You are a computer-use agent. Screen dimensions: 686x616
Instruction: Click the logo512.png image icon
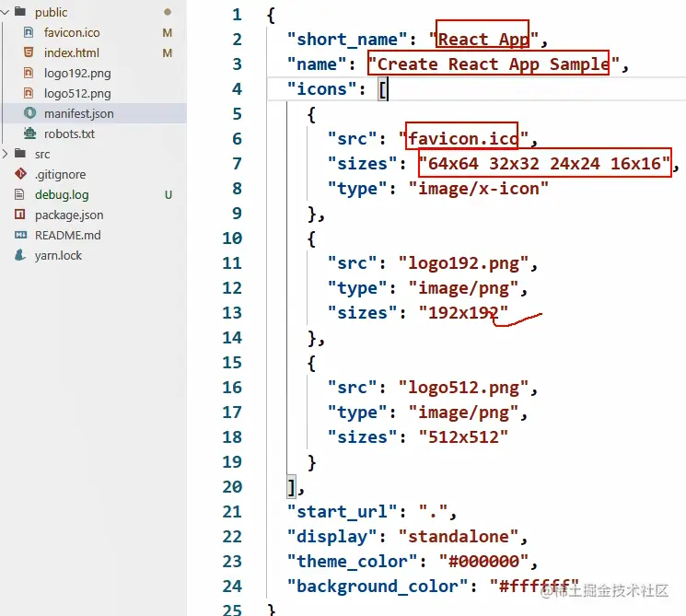pos(29,93)
